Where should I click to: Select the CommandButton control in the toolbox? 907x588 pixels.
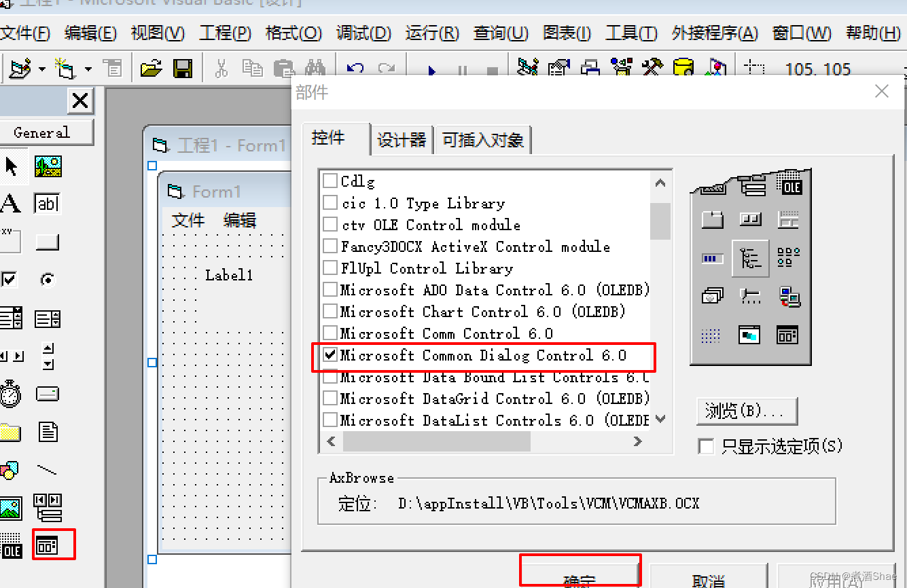pos(48,242)
